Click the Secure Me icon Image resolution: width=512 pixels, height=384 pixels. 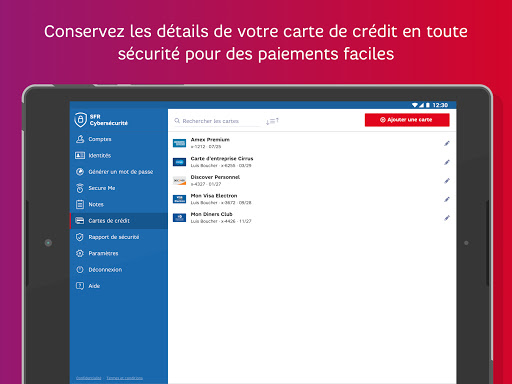[x=80, y=188]
